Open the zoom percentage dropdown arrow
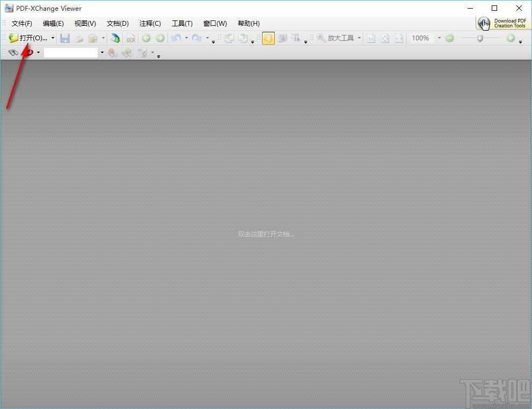This screenshot has height=409, width=532. [x=439, y=38]
